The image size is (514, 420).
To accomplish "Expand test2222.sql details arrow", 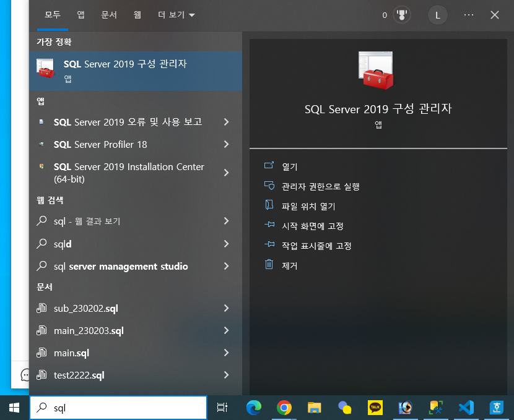I will coord(226,375).
